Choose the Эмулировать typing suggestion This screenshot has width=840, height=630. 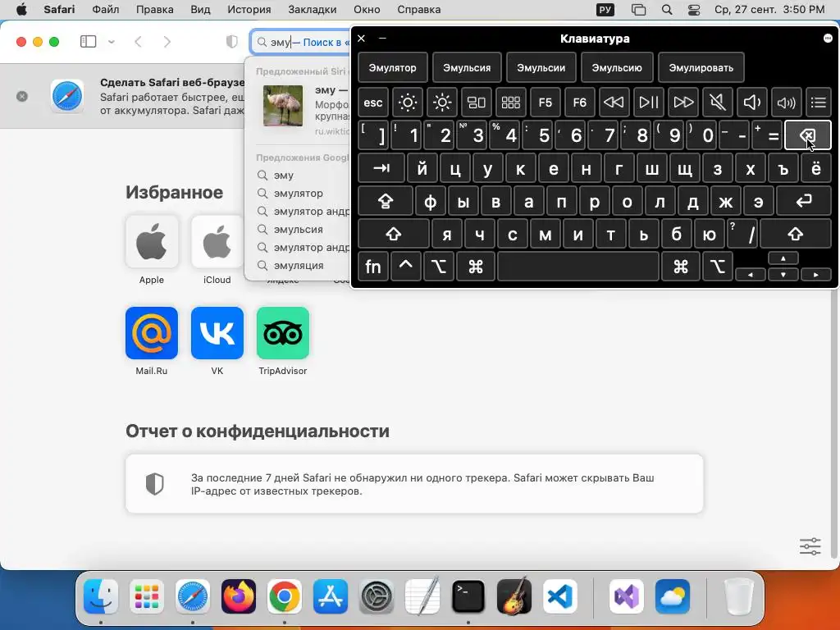coord(701,68)
